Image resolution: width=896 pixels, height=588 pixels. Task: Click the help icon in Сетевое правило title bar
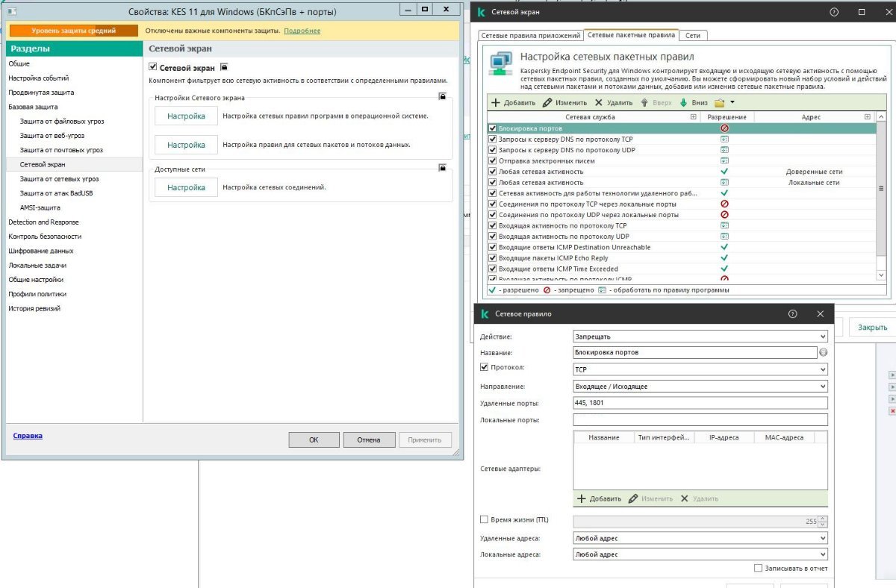pos(793,314)
